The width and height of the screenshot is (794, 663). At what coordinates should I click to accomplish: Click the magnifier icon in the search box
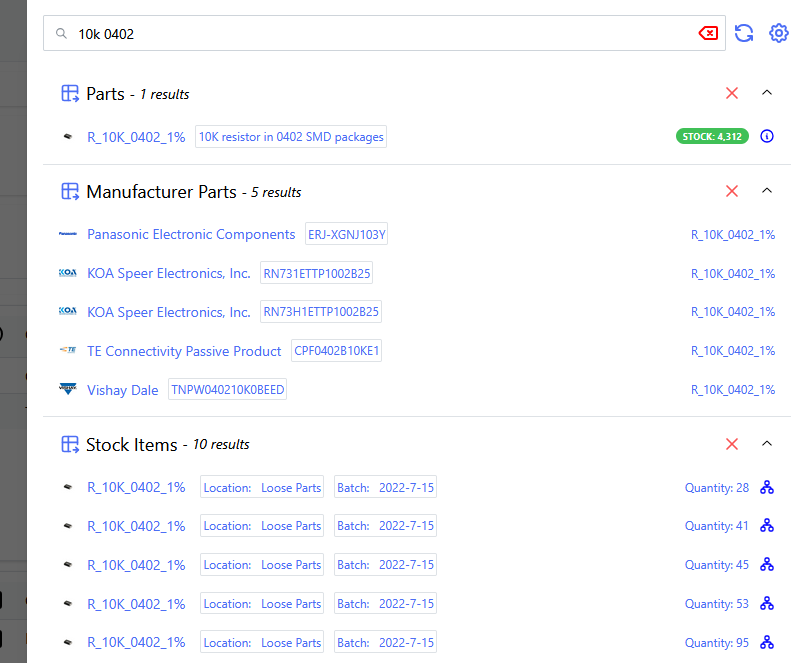(x=61, y=33)
